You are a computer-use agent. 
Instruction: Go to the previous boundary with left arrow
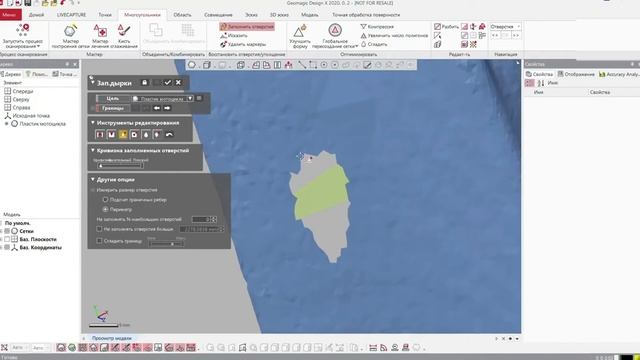pos(157,108)
